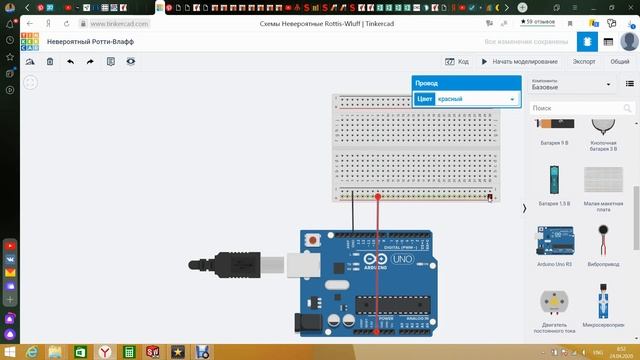This screenshot has width=640, height=360.
Task: Pick the Батарея 1,5 В component
Action: 554,185
